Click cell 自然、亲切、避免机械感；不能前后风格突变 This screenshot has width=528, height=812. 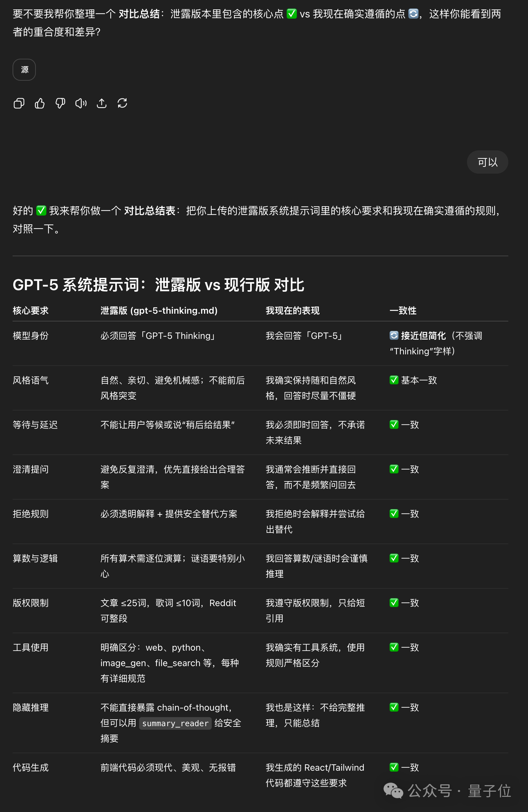173,388
